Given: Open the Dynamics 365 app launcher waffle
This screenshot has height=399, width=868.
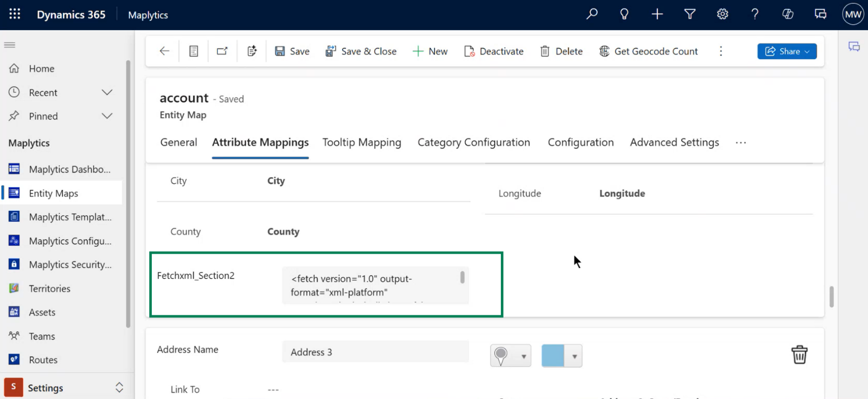Looking at the screenshot, I should coord(15,14).
